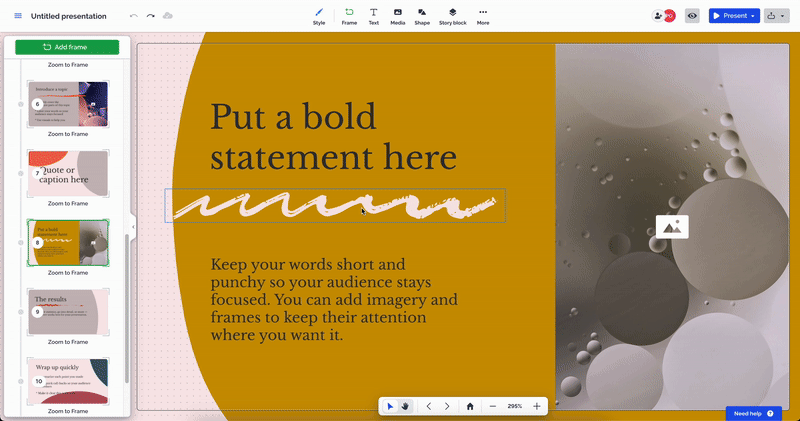Viewport: 800px width, 421px height.
Task: Select the Quote or caption frame thumbnail
Action: pos(68,173)
